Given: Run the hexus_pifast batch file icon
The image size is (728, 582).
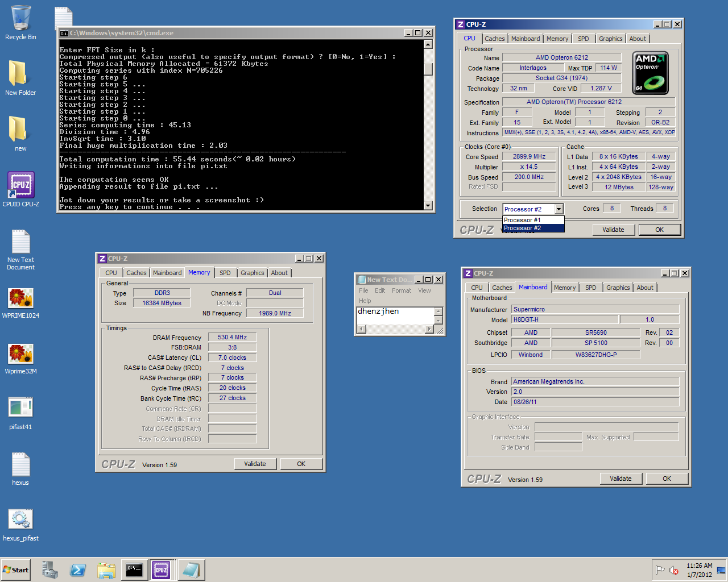Looking at the screenshot, I should point(20,525).
